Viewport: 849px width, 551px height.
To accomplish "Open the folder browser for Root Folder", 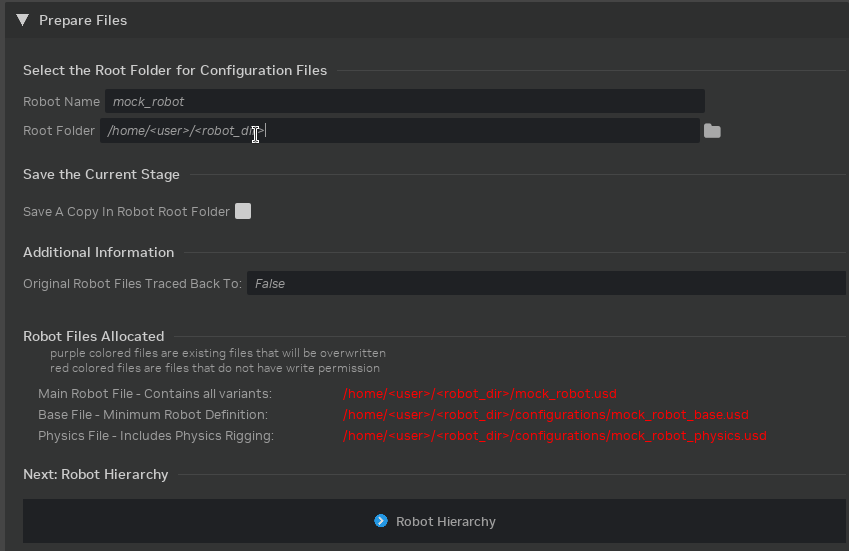I will (712, 131).
